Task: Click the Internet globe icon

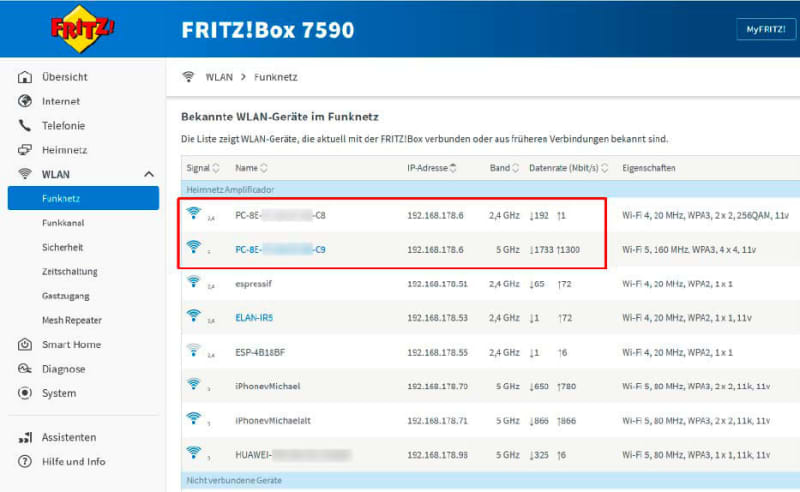Action: pyautogui.click(x=24, y=101)
